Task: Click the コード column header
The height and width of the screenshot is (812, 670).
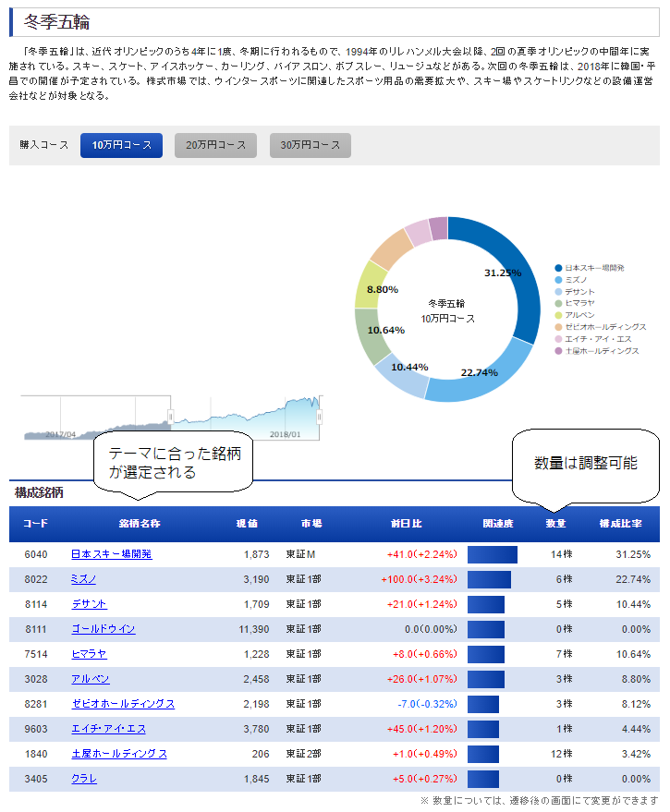Action: point(36,524)
